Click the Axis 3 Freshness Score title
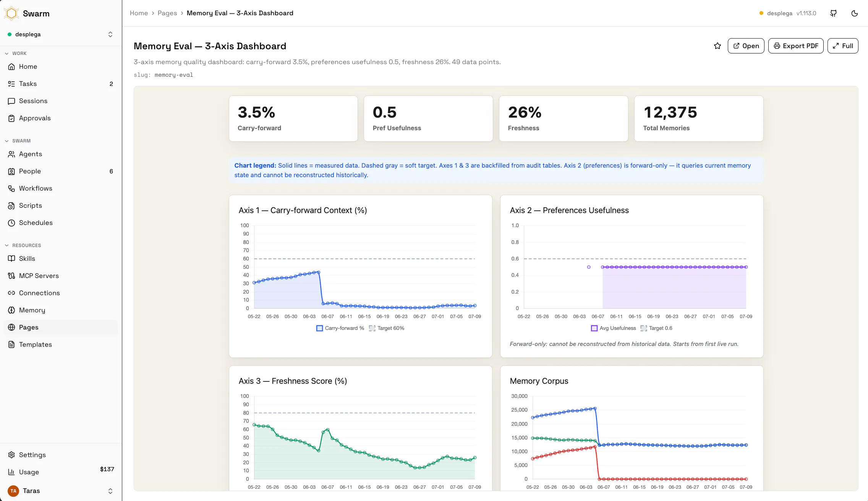This screenshot has width=868, height=501. click(x=293, y=381)
